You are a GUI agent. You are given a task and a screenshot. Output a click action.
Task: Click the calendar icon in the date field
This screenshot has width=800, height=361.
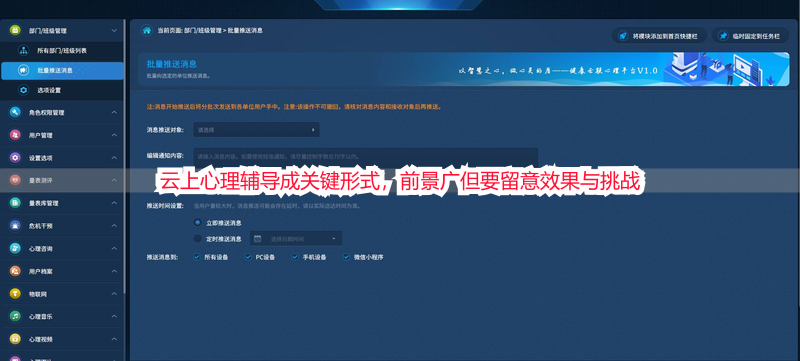pyautogui.click(x=258, y=238)
